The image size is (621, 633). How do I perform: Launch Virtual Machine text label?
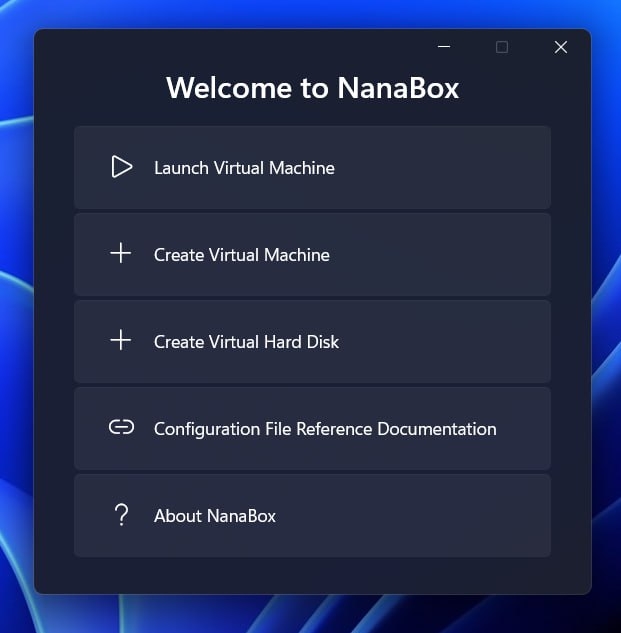pyautogui.click(x=244, y=168)
